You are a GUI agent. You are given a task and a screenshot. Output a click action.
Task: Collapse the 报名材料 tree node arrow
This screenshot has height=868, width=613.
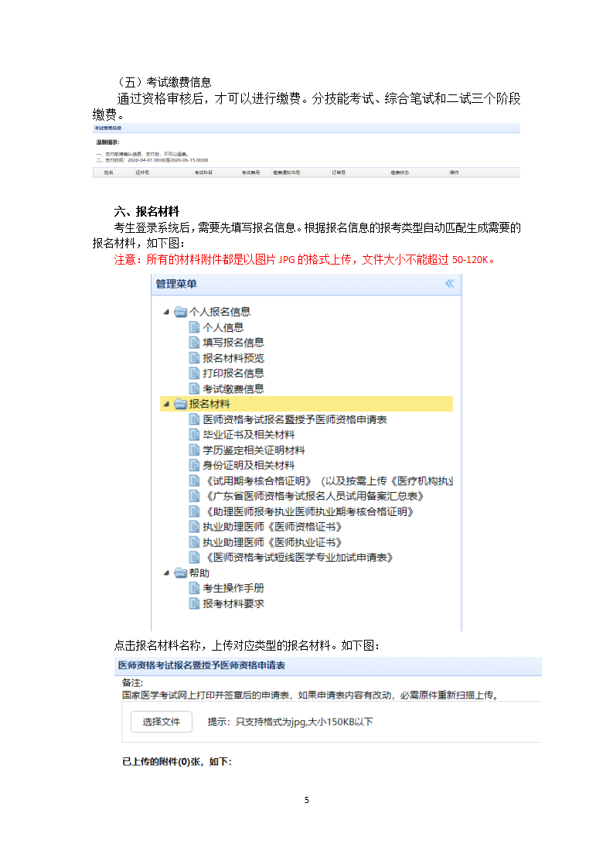tap(165, 404)
